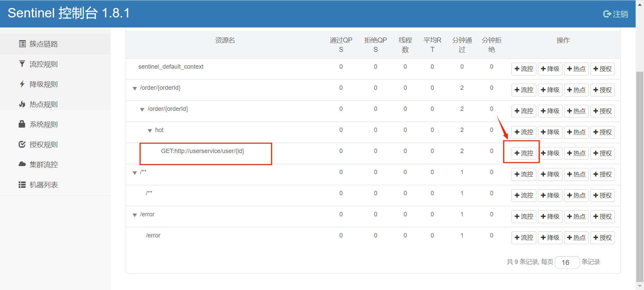Add 热点 rule for hot resource
Screen dimensions: 644x290
coord(576,132)
